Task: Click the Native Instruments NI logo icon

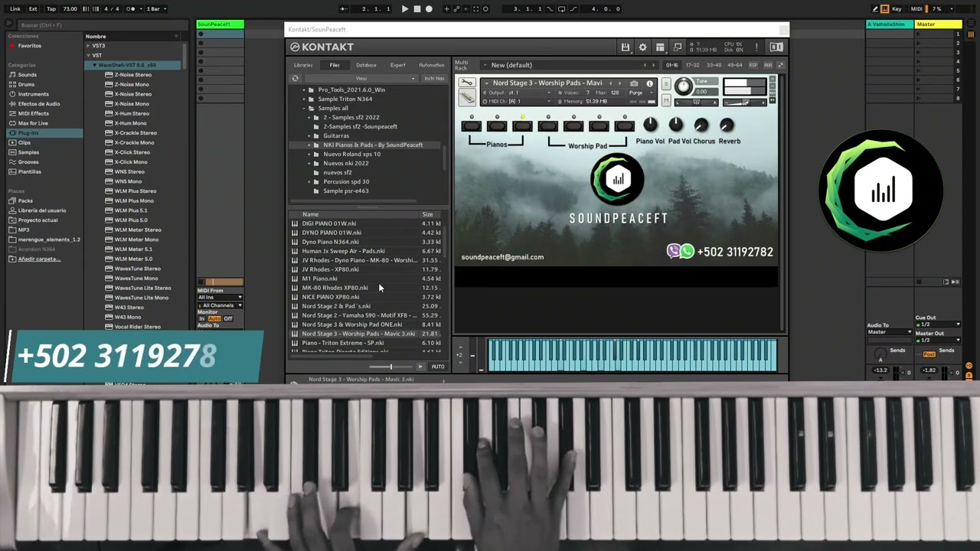Action: pyautogui.click(x=776, y=47)
